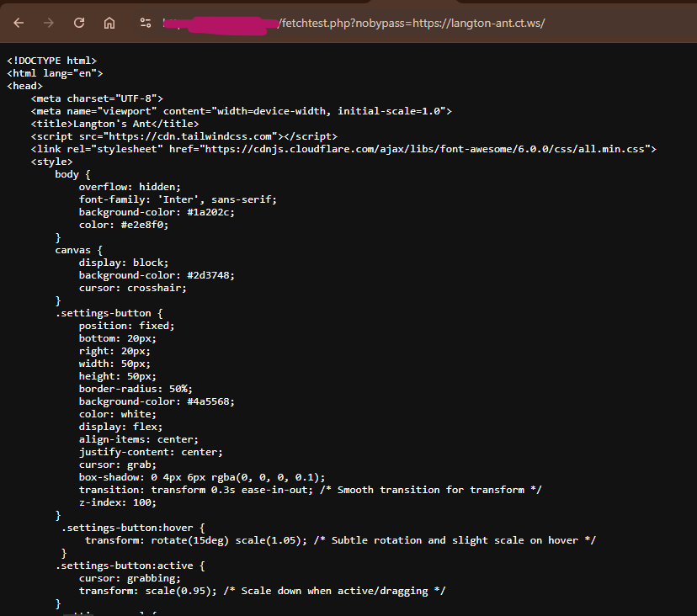
Task: Reload the current page
Action: click(x=79, y=23)
